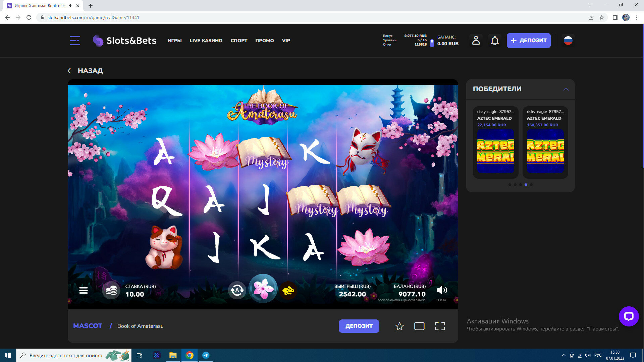Screen dimensions: 644x362
Task: Open the in-game hamburger menu
Action: tap(84, 290)
